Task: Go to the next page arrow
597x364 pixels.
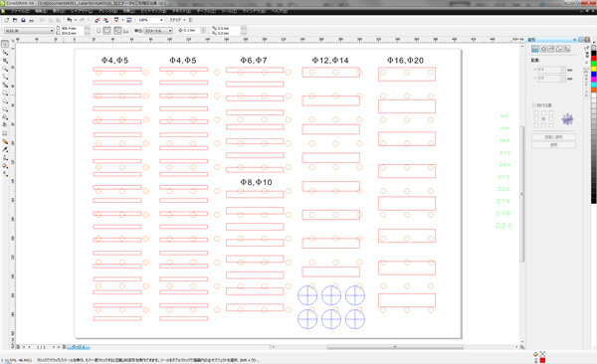Action: pyautogui.click(x=54, y=347)
